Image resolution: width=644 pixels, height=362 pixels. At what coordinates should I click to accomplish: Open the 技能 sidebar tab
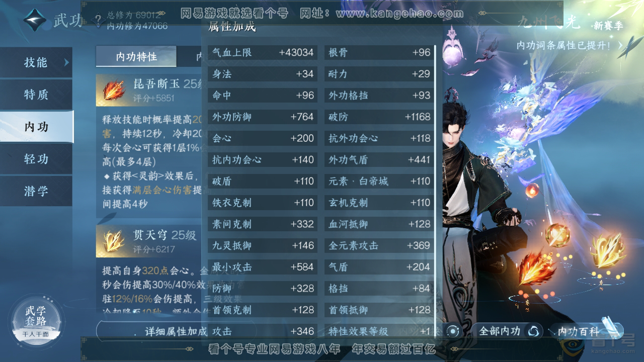[x=36, y=62]
